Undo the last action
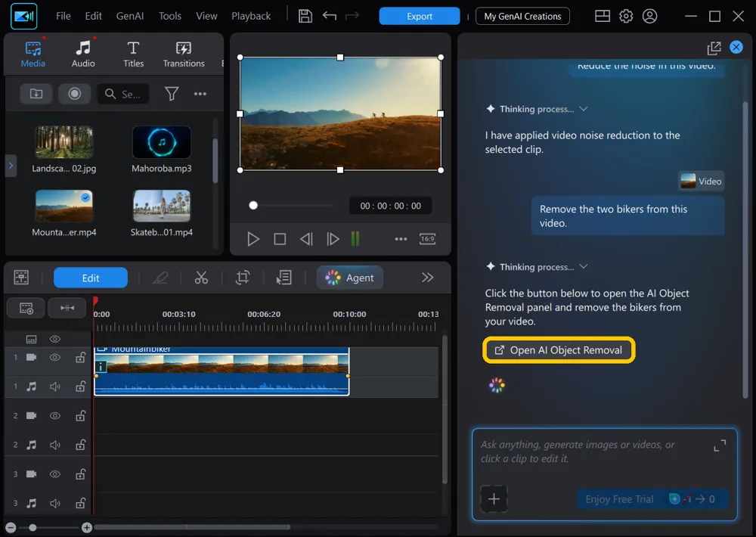 [x=330, y=16]
